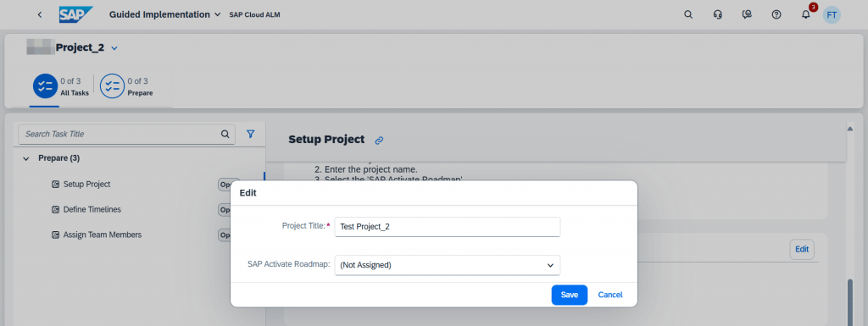Viewport: 868px width, 326px height.
Task: Copy link icon next to Setup Project
Action: pyautogui.click(x=379, y=141)
